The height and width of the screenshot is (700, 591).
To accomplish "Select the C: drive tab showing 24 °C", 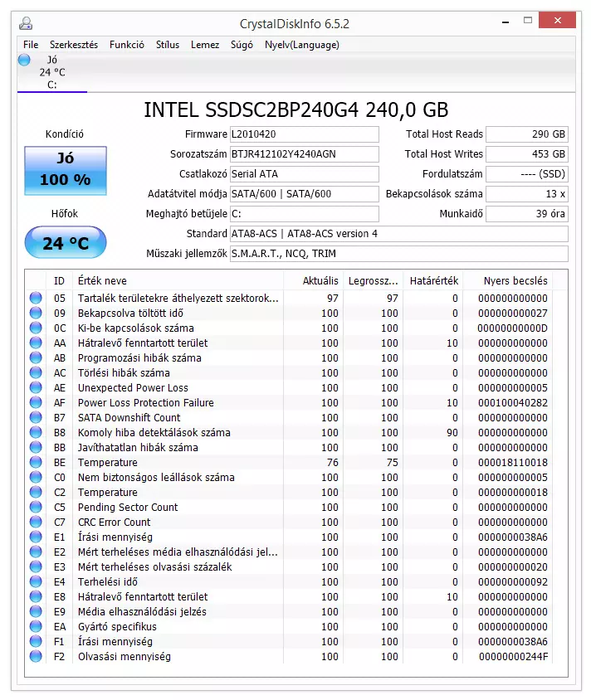I will [x=52, y=72].
